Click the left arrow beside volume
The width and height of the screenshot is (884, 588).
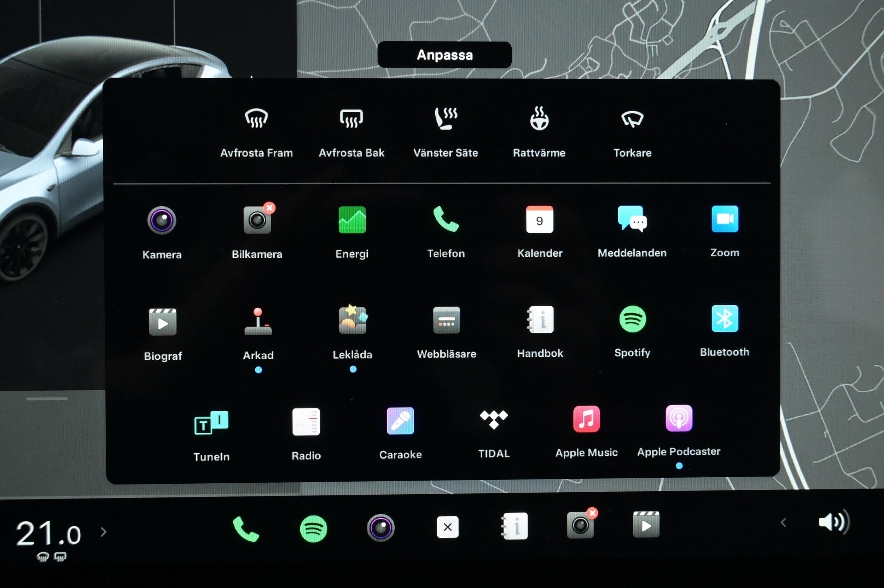(783, 522)
